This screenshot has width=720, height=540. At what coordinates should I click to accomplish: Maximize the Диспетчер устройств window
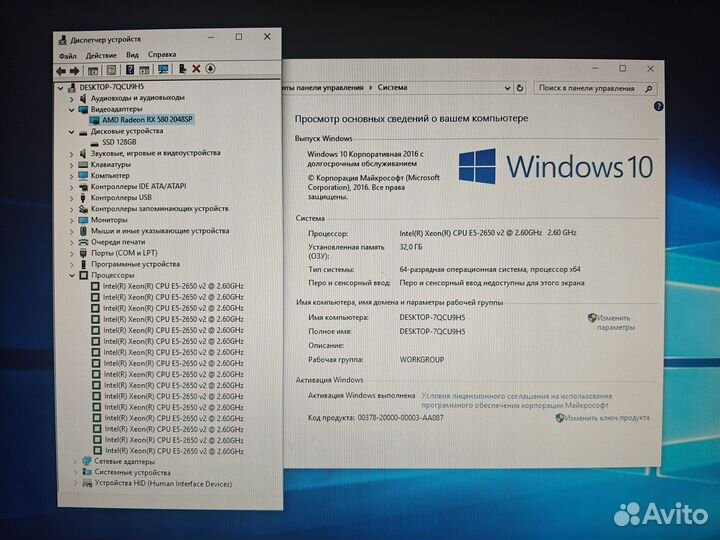tap(239, 37)
